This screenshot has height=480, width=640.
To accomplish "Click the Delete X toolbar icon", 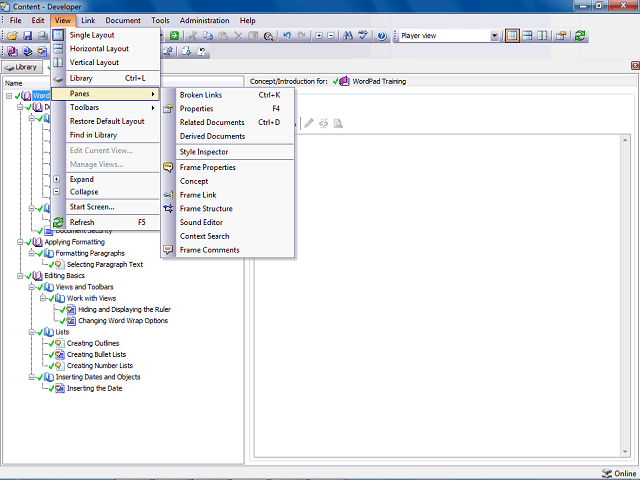I will [x=238, y=36].
